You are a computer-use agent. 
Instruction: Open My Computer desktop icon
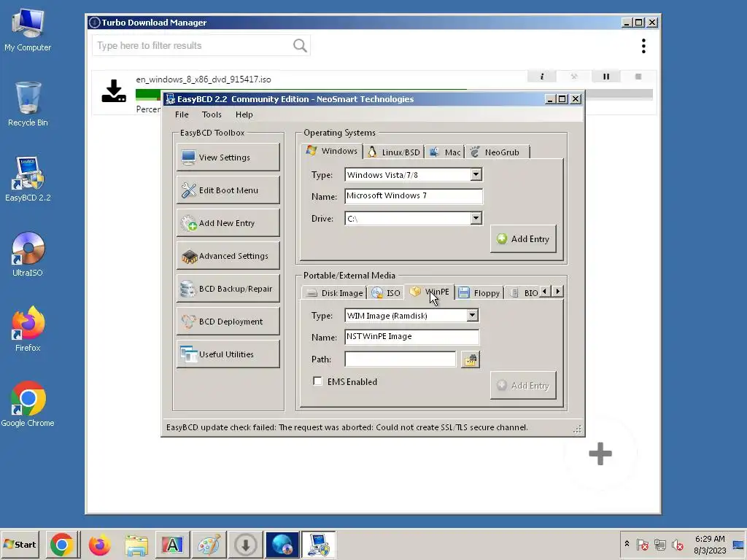(x=28, y=30)
